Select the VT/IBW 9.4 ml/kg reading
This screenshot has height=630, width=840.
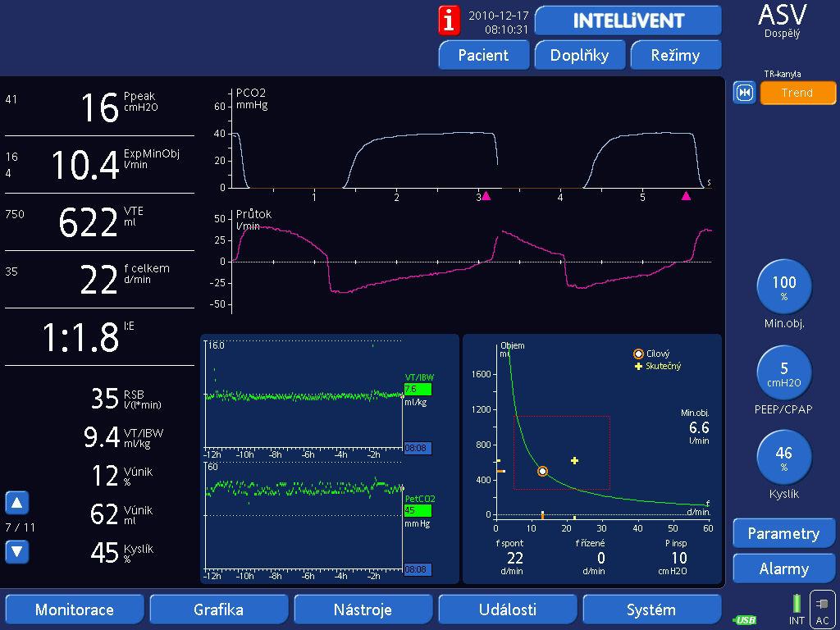[124, 437]
